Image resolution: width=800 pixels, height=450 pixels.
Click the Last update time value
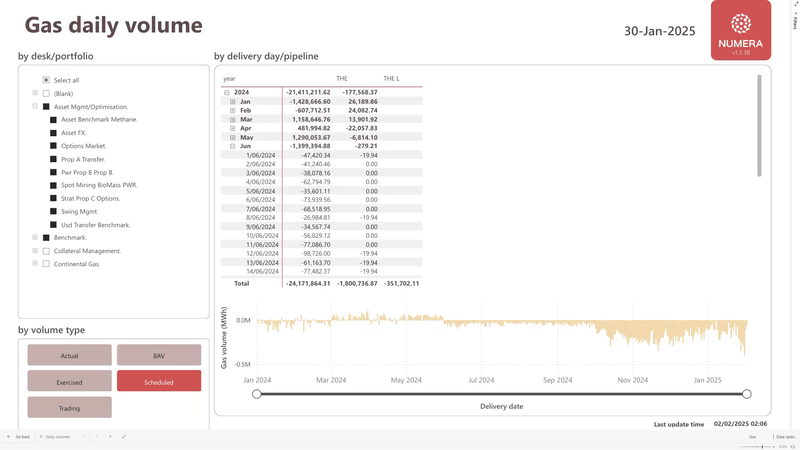pyautogui.click(x=740, y=423)
